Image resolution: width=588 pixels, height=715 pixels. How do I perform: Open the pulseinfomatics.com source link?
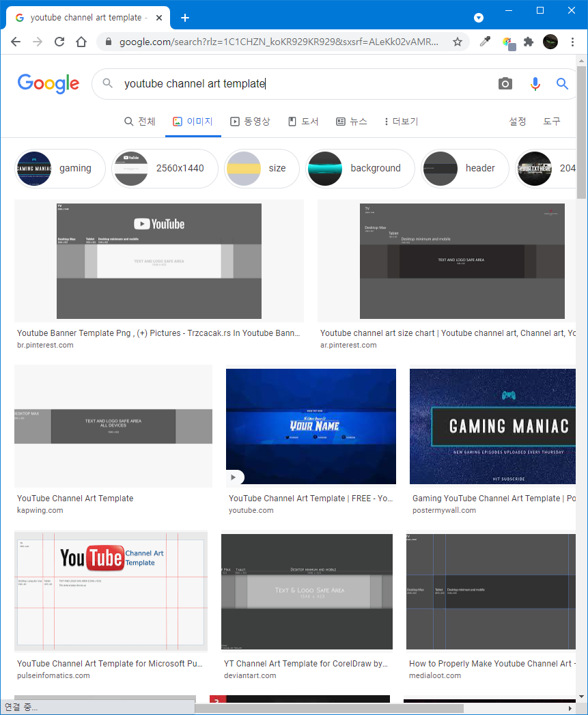pyautogui.click(x=53, y=675)
